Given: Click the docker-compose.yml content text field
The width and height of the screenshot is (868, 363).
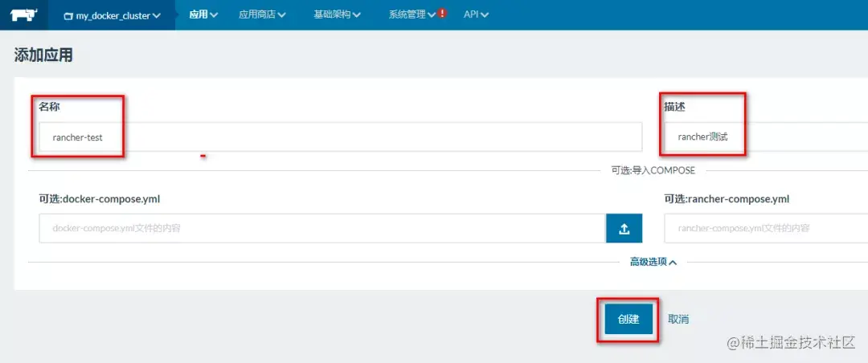Looking at the screenshot, I should pyautogui.click(x=322, y=228).
